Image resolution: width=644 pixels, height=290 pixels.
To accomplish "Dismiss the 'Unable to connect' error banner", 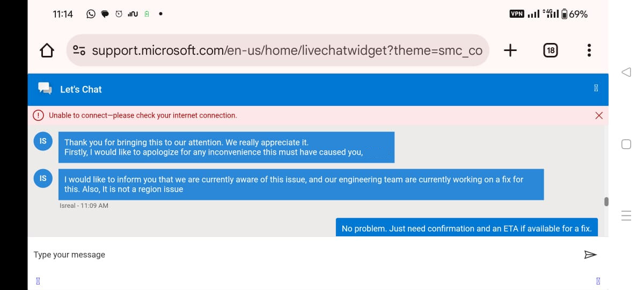I will click(x=599, y=115).
